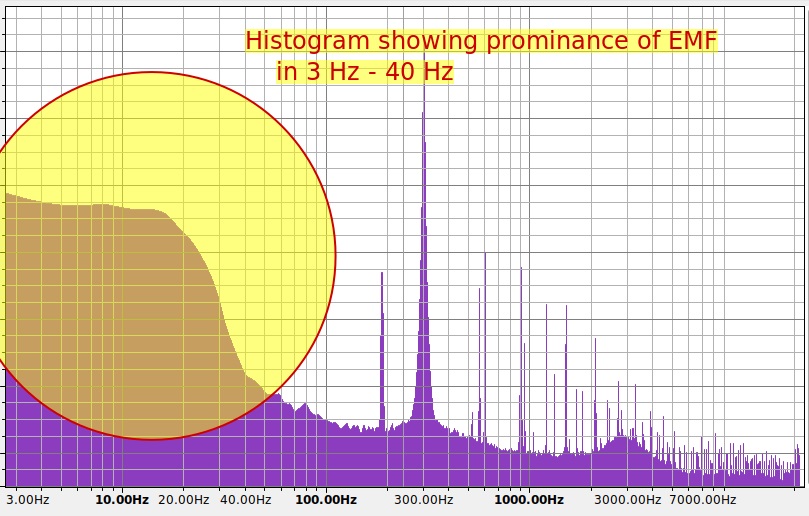Screen dimensions: 809x516
Task: Click the 3.00Hz frequency axis label
Action: click(x=27, y=500)
